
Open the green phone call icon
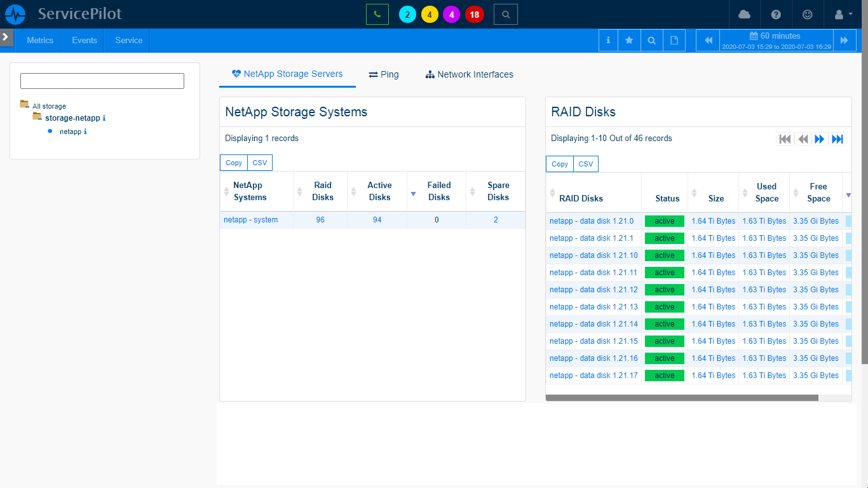pyautogui.click(x=377, y=14)
